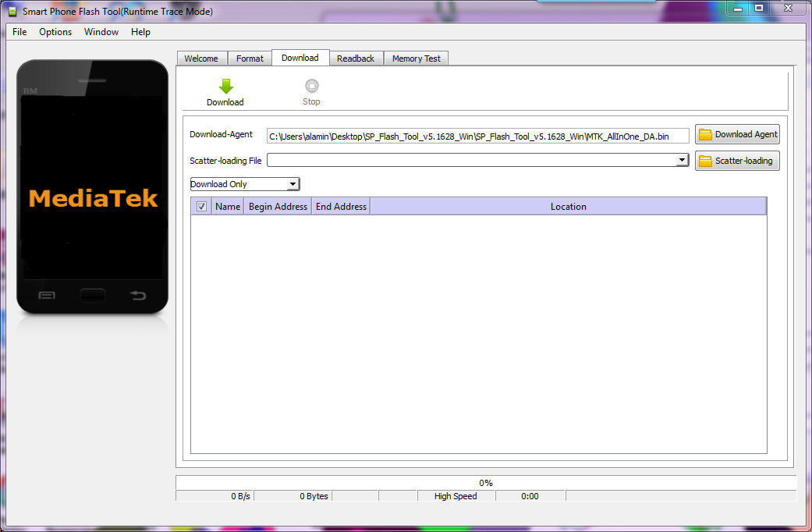This screenshot has height=532, width=812.
Task: Click the Download Agent text label on button
Action: pyautogui.click(x=746, y=134)
